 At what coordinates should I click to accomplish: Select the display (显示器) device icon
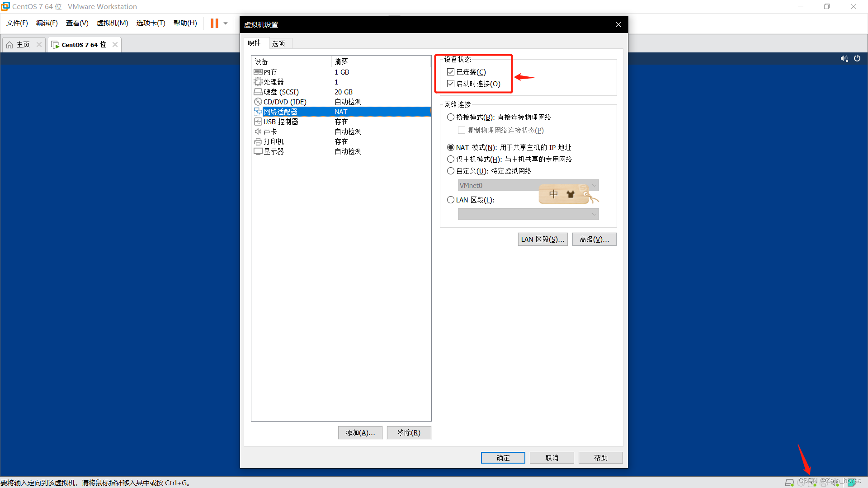pyautogui.click(x=258, y=151)
